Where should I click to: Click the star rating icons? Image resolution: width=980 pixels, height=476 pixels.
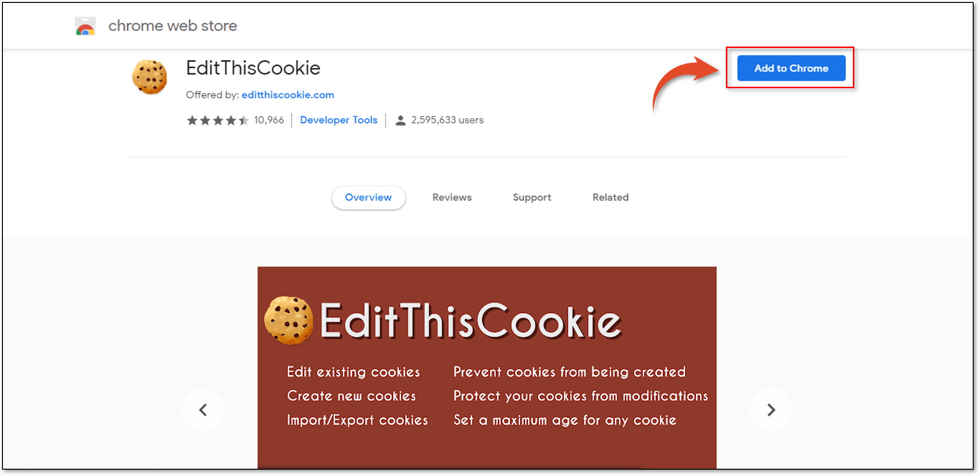point(218,120)
